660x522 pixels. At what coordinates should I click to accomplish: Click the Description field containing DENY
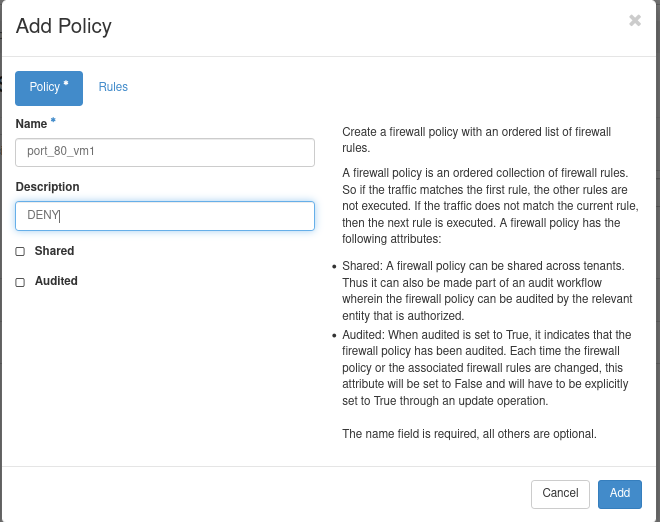[x=165, y=215]
